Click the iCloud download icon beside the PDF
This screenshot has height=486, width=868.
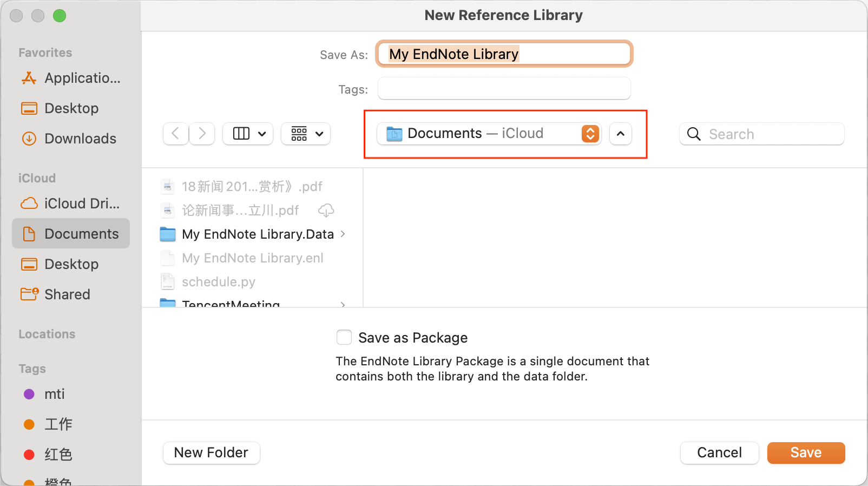coord(326,211)
